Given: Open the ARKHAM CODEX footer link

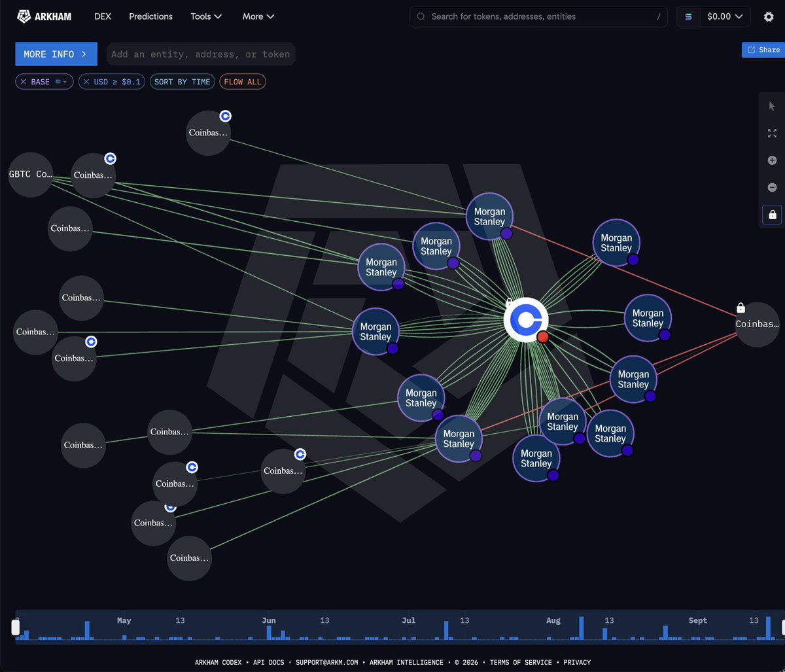Looking at the screenshot, I should [x=219, y=662].
